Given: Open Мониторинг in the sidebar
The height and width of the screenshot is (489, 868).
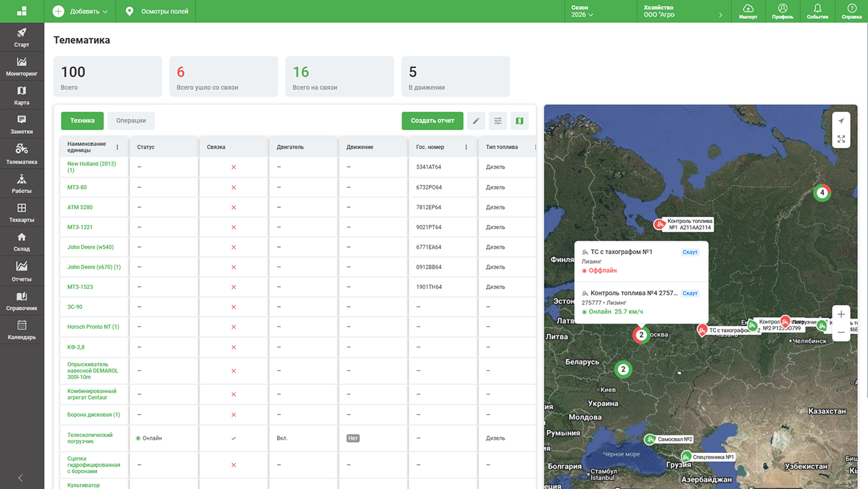Looking at the screenshot, I should 22,67.
